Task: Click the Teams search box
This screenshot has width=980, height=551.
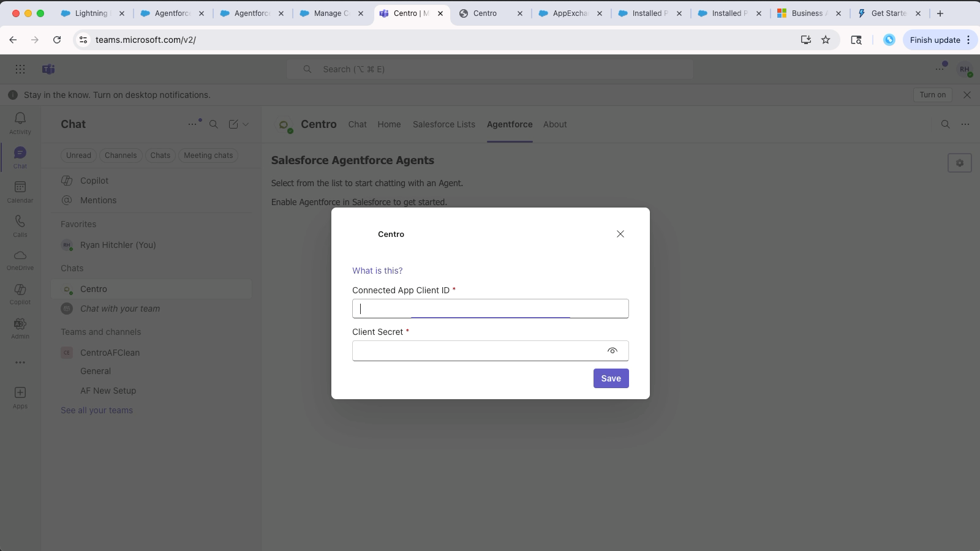Action: (490, 69)
